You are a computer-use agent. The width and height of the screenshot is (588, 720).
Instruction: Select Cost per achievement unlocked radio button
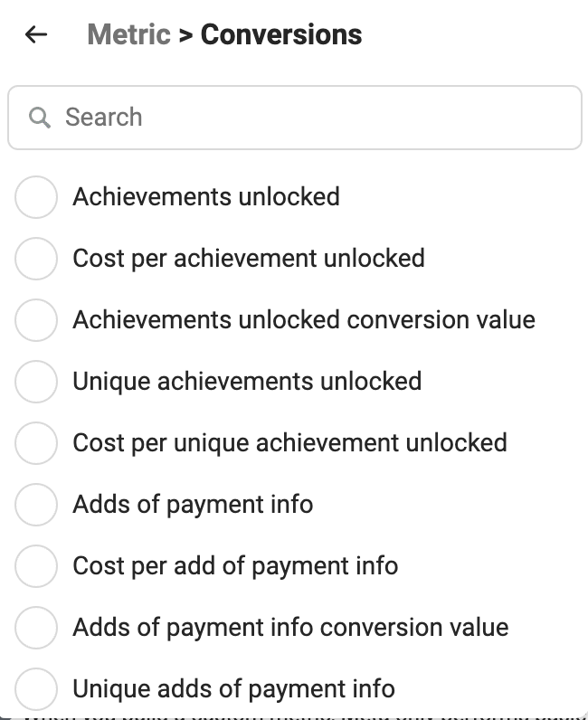[x=36, y=259]
